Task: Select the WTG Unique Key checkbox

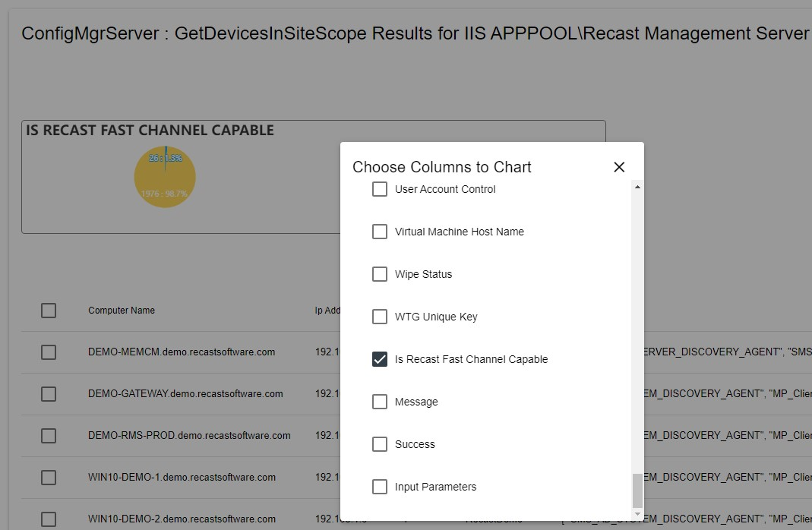Action: [x=380, y=317]
